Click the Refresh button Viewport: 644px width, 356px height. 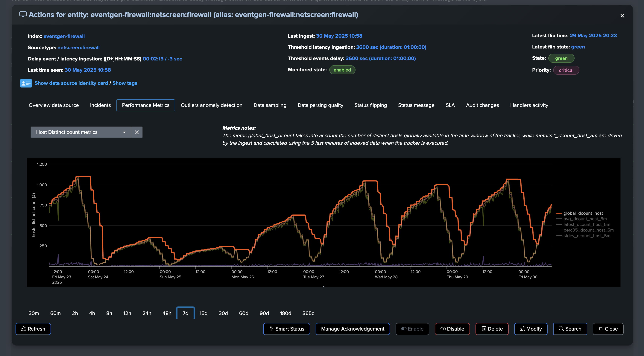(33, 329)
